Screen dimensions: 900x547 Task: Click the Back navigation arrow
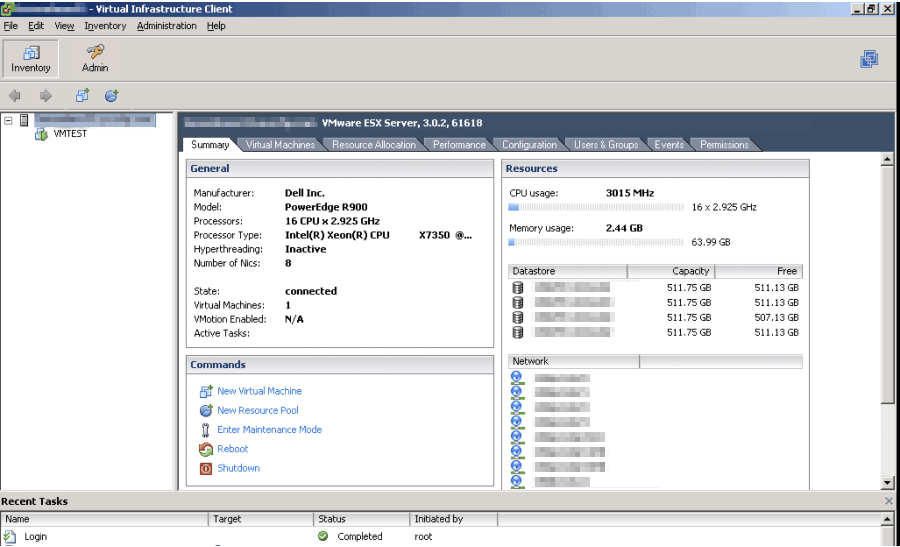pos(15,96)
